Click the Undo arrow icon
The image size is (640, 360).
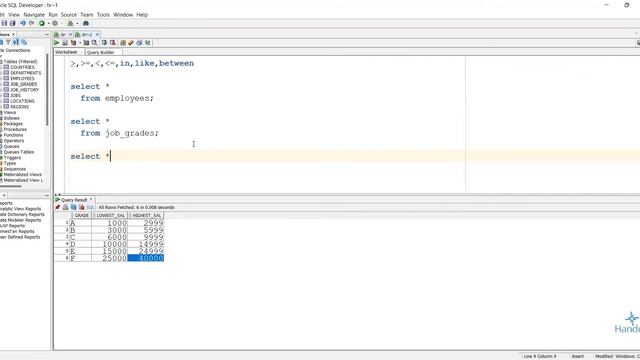(x=23, y=23)
